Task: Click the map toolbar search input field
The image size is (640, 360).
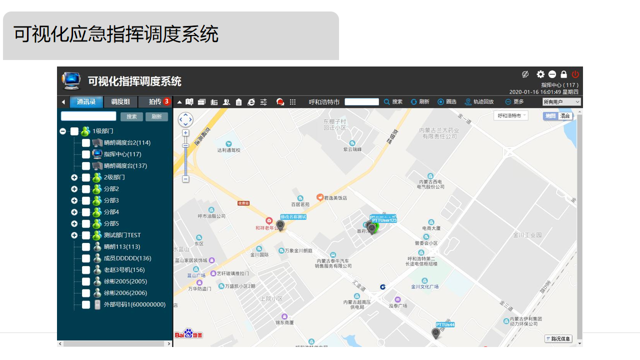Action: click(x=362, y=102)
